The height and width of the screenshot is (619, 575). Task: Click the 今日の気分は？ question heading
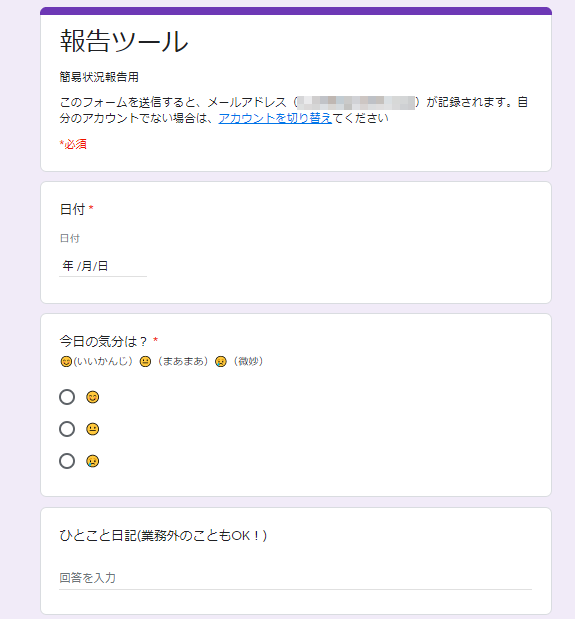103,341
